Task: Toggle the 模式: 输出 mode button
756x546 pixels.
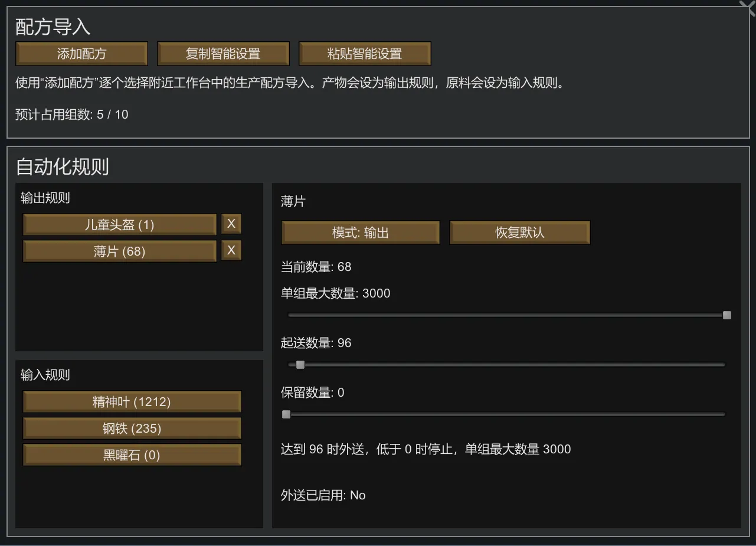Action: pos(361,233)
